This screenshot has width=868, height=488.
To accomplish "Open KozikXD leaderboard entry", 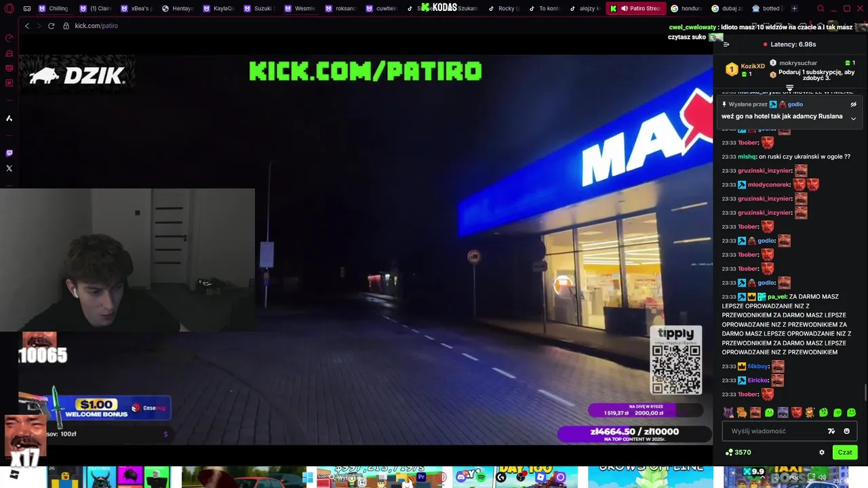I will pos(745,69).
